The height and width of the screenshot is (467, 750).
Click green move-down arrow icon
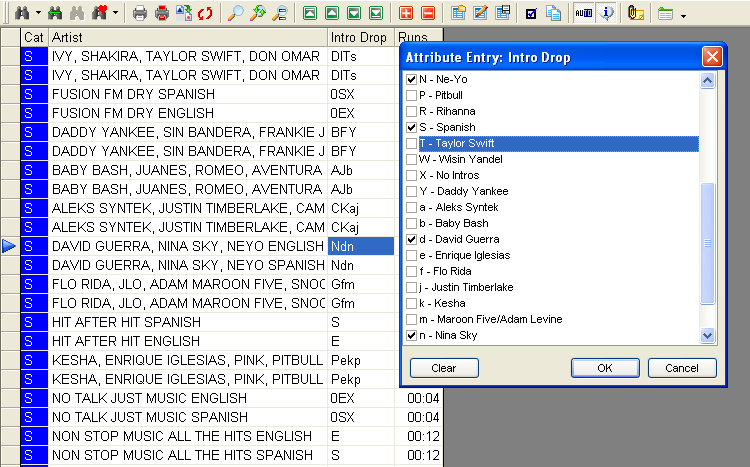coord(354,13)
